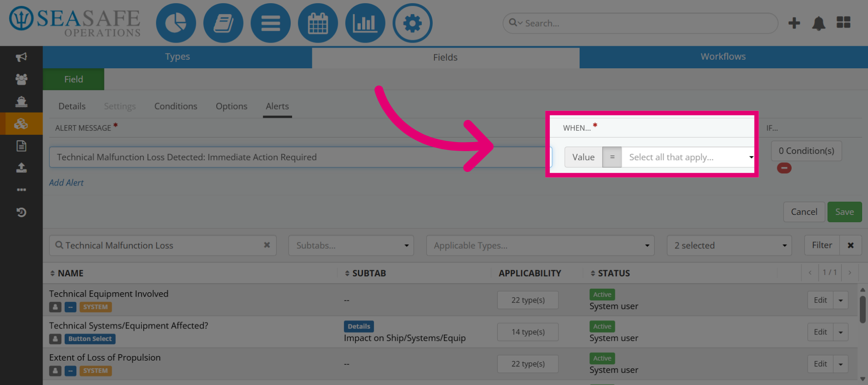Open search options magnifier dropdown
This screenshot has height=385, width=868.
515,23
